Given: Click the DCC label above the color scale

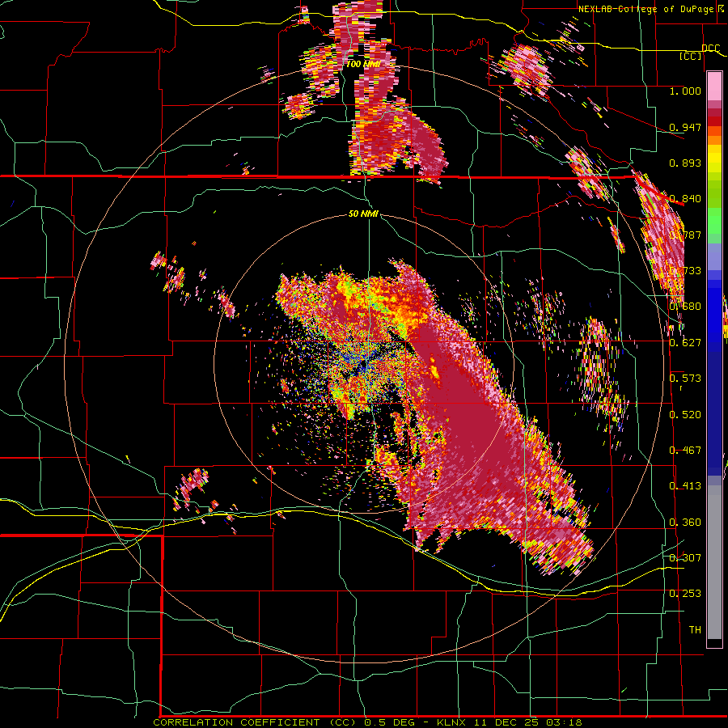Looking at the screenshot, I should click(x=710, y=49).
